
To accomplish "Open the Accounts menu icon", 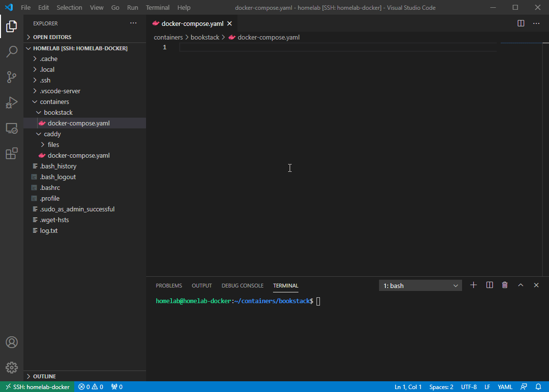I will (x=12, y=342).
